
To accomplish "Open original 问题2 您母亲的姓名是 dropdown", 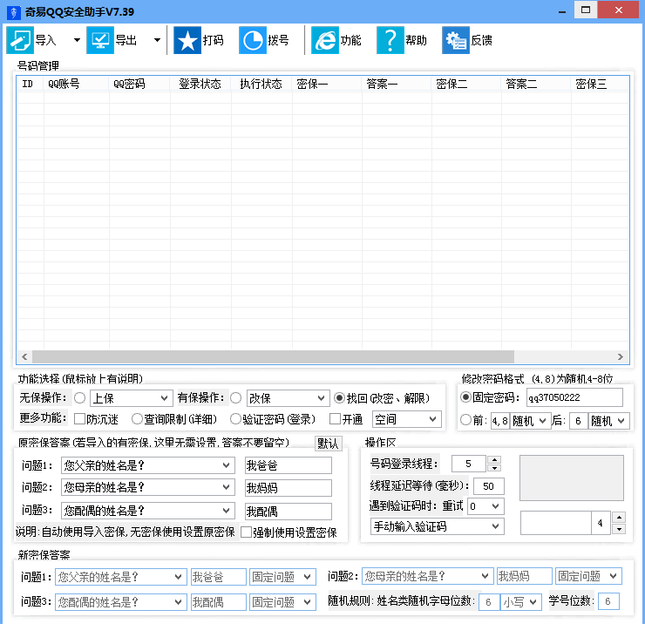I will [148, 487].
